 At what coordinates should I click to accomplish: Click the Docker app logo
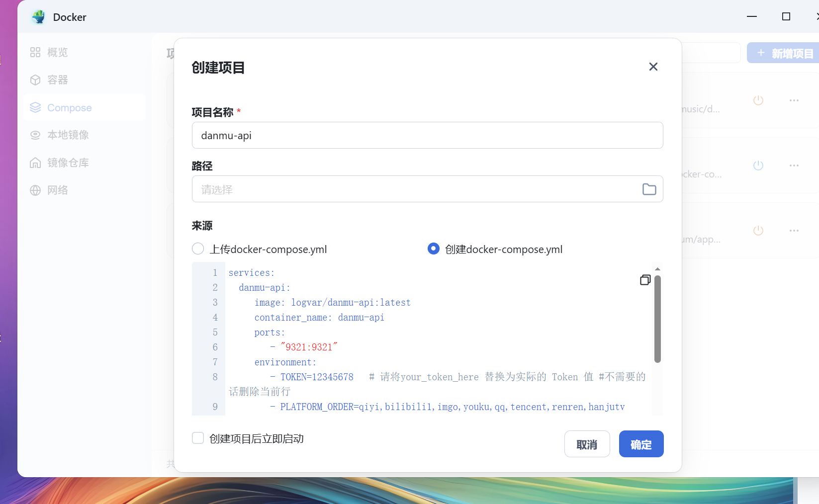[38, 16]
